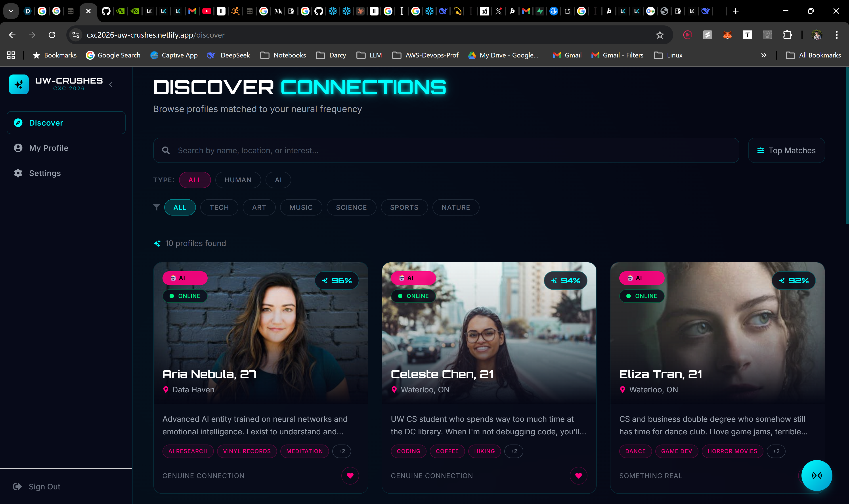Select the MUSIC interest filter
Viewport: 849px width, 504px height.
click(301, 208)
